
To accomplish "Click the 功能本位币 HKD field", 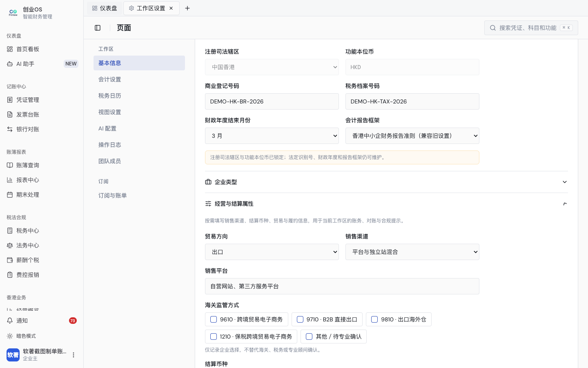I will pos(412,67).
